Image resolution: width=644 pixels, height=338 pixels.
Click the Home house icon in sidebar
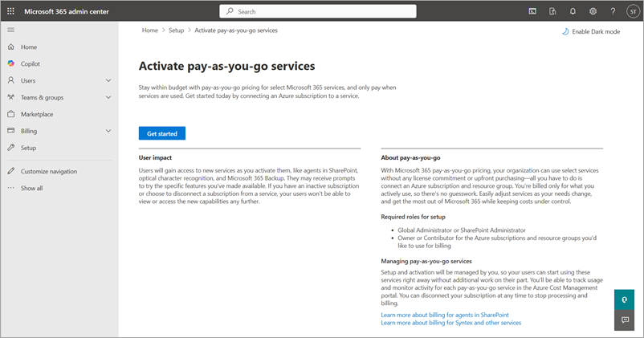[11, 47]
